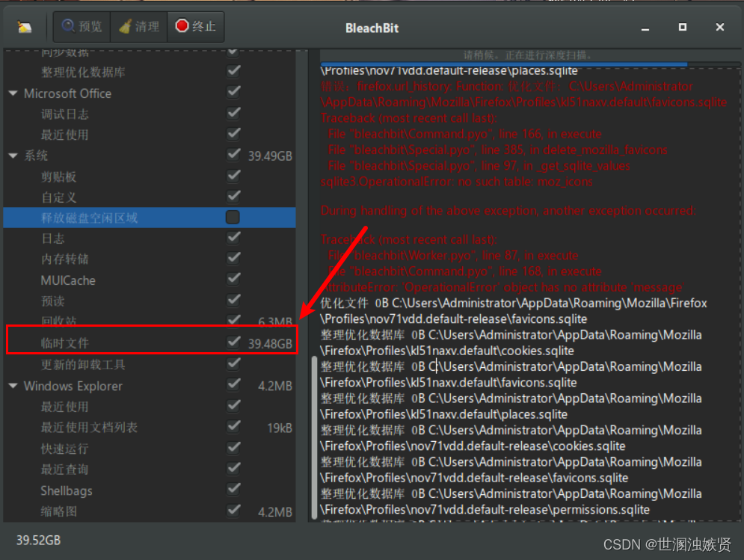This screenshot has height=560, width=744.
Task: Click the 预览 preview button
Action: click(x=82, y=27)
